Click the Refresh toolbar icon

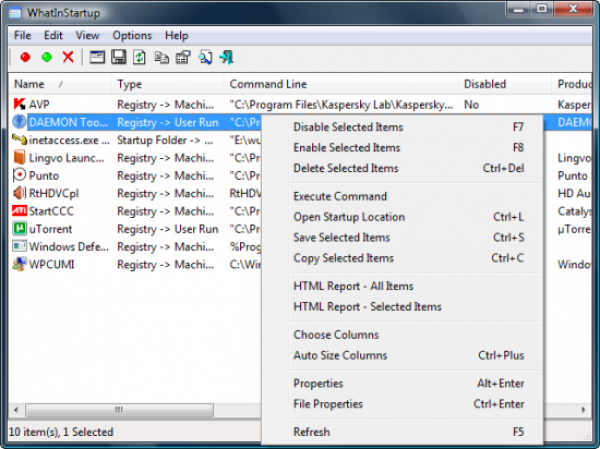(140, 57)
